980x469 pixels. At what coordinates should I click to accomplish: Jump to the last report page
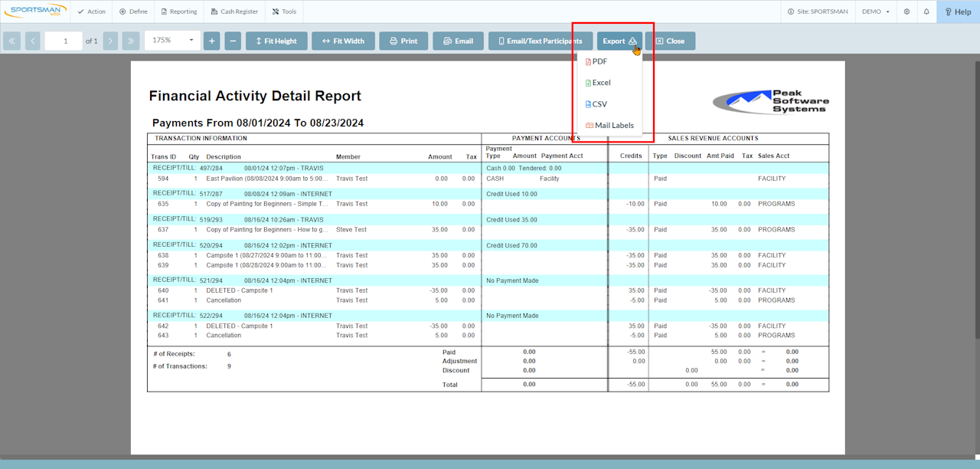click(x=131, y=41)
